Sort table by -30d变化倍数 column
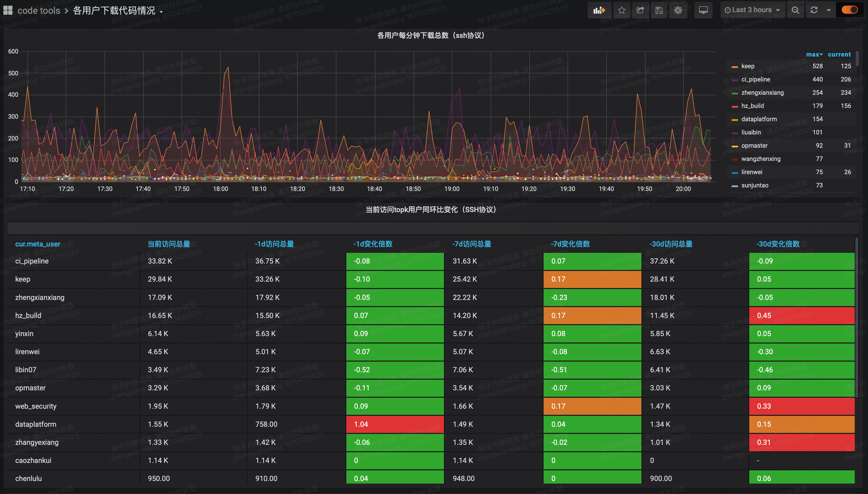Screen dimensions: 868x494 pos(778,244)
